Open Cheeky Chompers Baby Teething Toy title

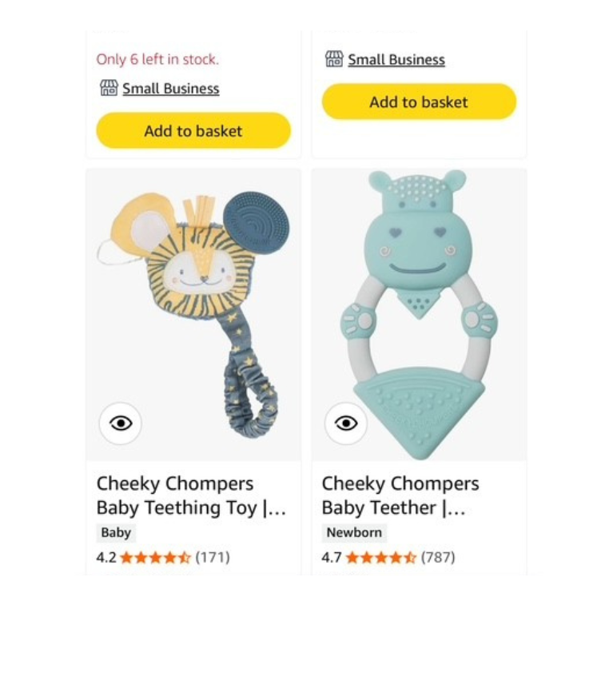point(191,495)
